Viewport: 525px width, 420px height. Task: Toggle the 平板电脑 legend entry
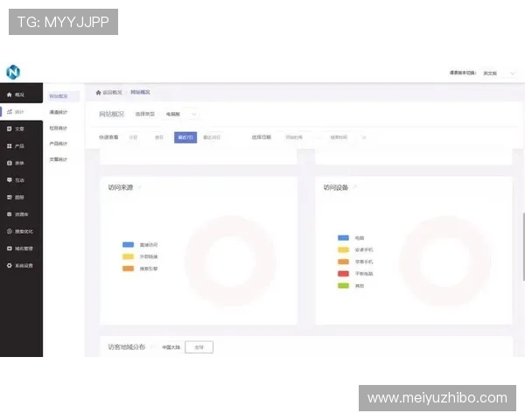tap(355, 274)
